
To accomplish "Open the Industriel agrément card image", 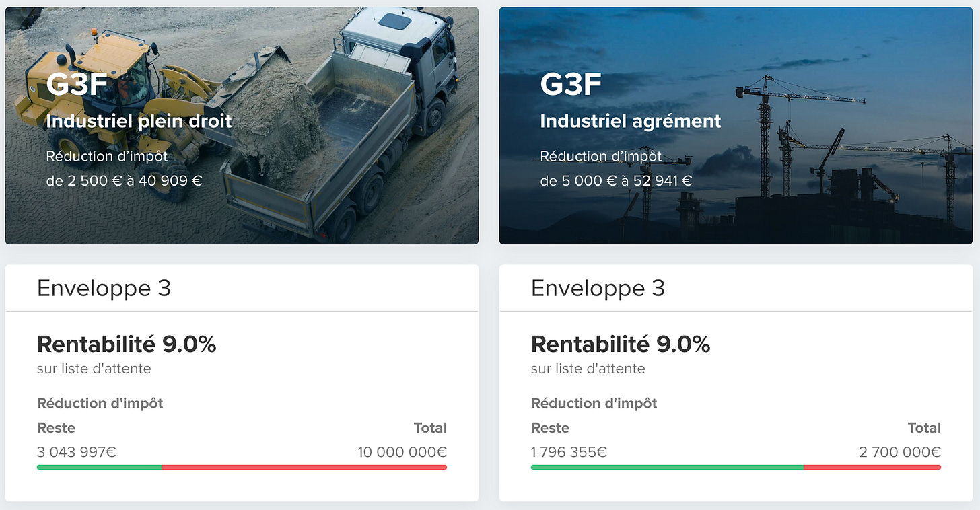I will tap(736, 126).
